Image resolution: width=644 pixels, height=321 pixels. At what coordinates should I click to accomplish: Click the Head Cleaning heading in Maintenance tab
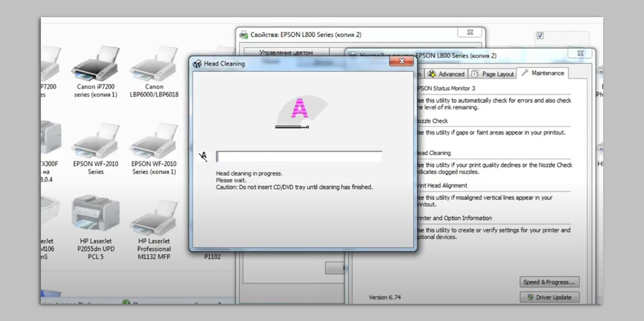pos(433,153)
